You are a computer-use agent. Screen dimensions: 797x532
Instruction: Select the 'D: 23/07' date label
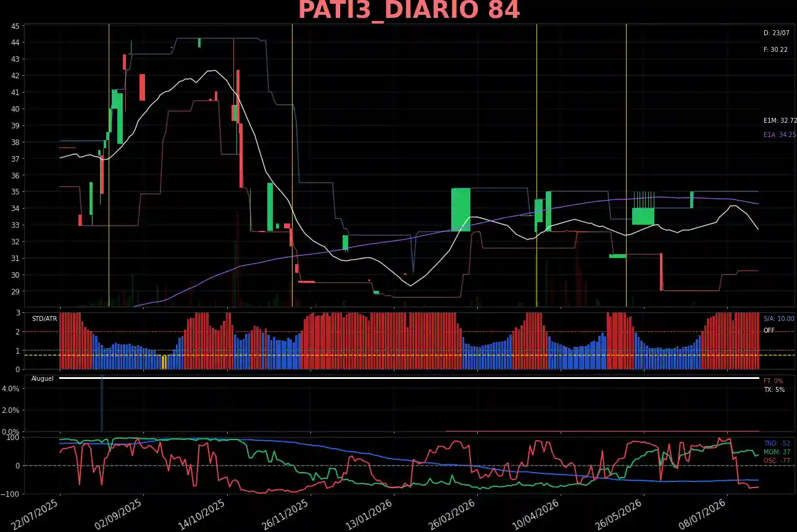(x=776, y=33)
